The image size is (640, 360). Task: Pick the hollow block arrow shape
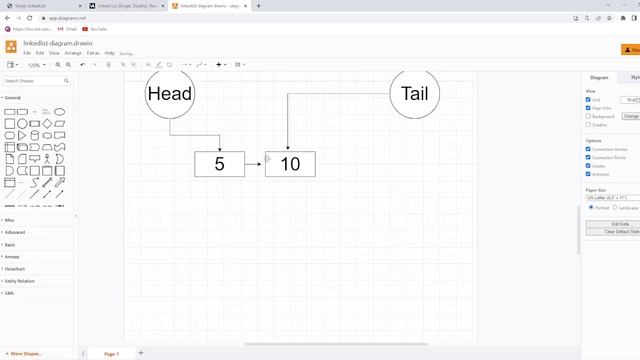tap(60, 182)
